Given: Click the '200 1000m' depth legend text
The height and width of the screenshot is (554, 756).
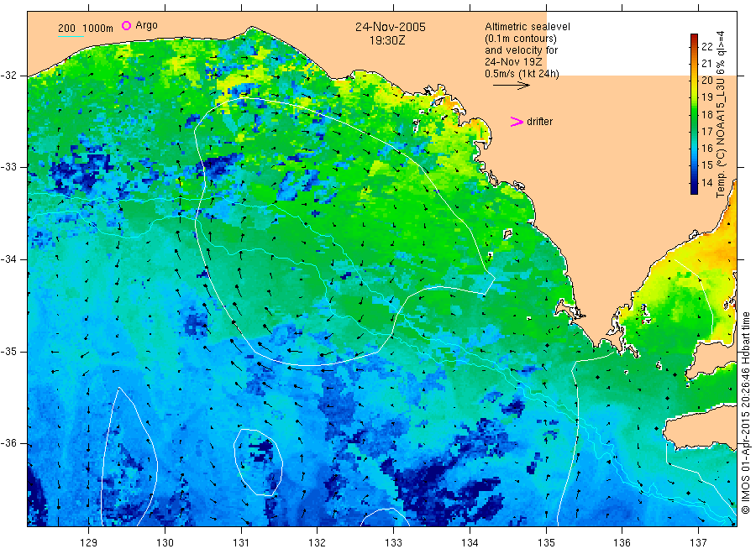Looking at the screenshot, I should (x=86, y=29).
